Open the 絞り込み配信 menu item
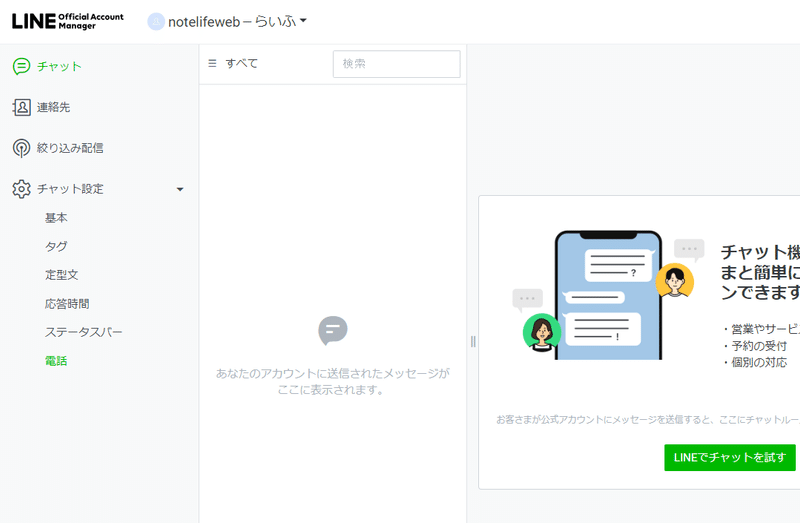Viewport: 800px width, 523px height. click(x=70, y=148)
